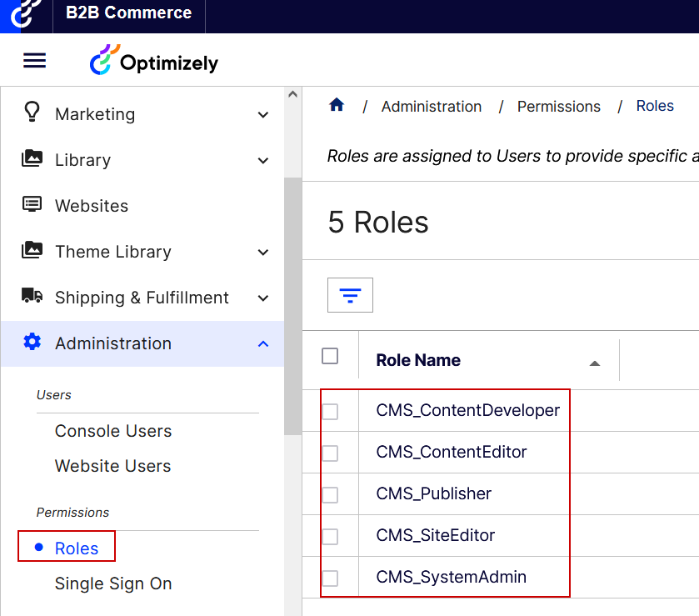This screenshot has width=699, height=616.
Task: Toggle the select-all roles checkbox
Action: [x=330, y=356]
